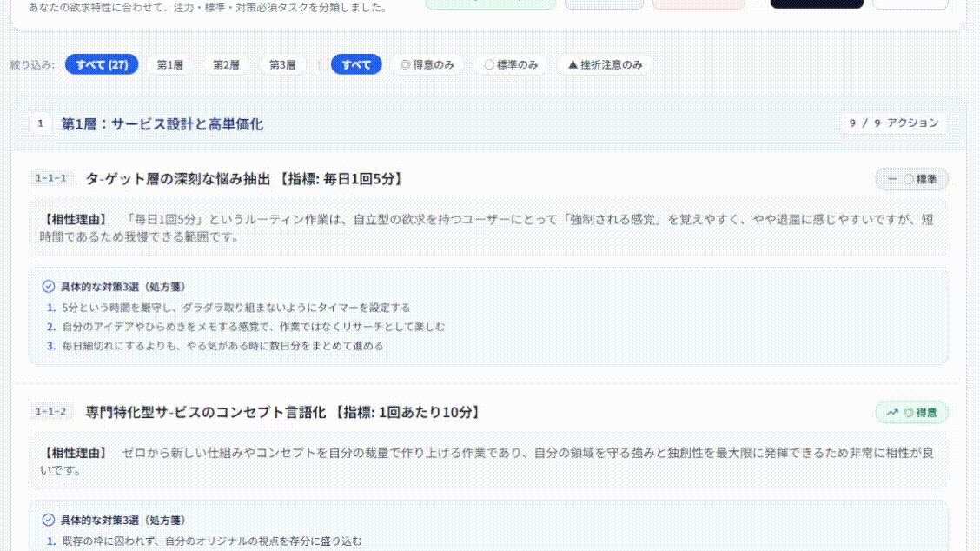Click the 【相性理由】 text of task 1-1-2

click(x=76, y=453)
